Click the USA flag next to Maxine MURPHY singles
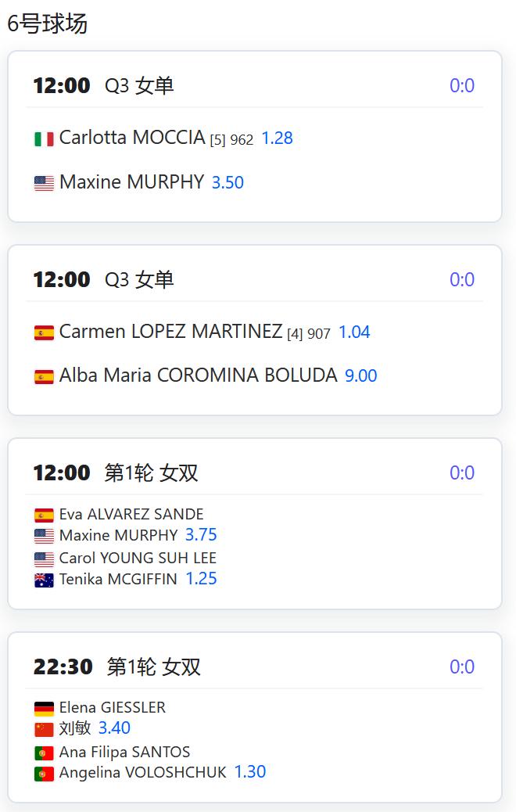The width and height of the screenshot is (516, 812). click(44, 183)
